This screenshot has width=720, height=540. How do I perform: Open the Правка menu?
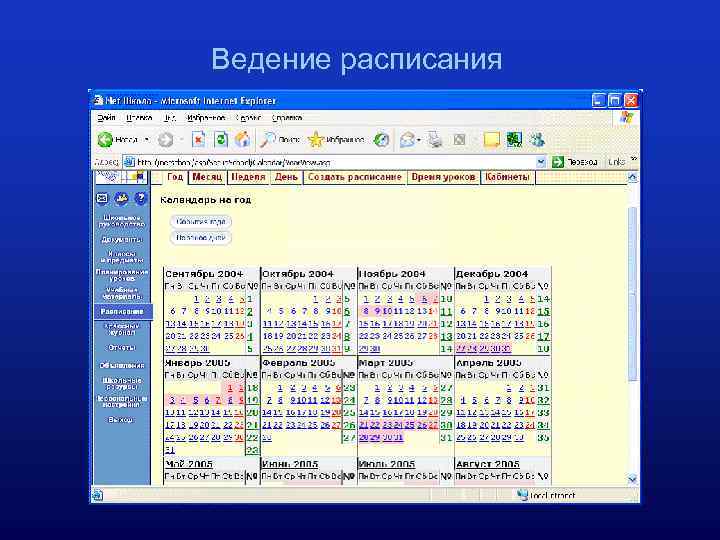pyautogui.click(x=139, y=118)
